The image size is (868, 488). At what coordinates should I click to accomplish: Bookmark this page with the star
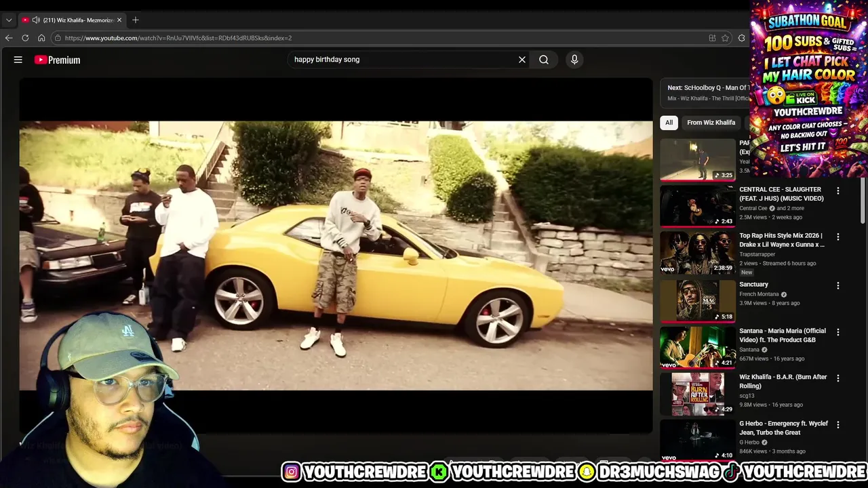pyautogui.click(x=725, y=38)
